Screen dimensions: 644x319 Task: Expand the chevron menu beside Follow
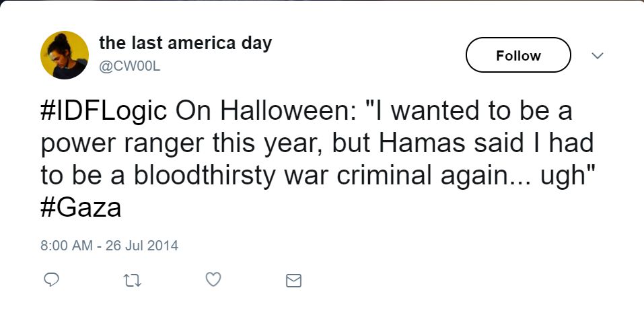pyautogui.click(x=596, y=56)
